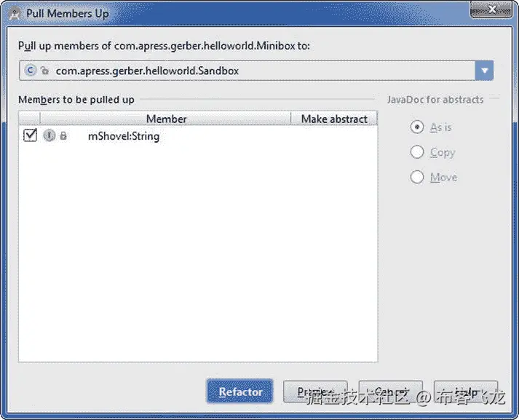The image size is (519, 420).
Task: Uncheck the mShovel:String member checkbox
Action: 30,135
